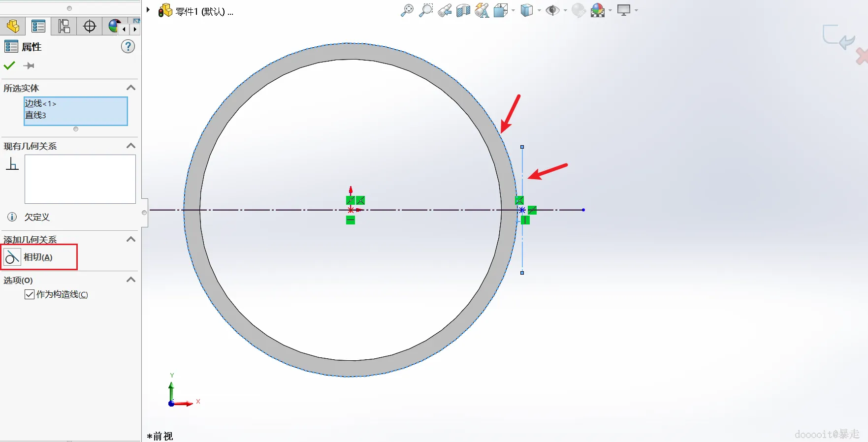This screenshot has width=868, height=442.
Task: Click the Apply Scene icon
Action: click(598, 10)
